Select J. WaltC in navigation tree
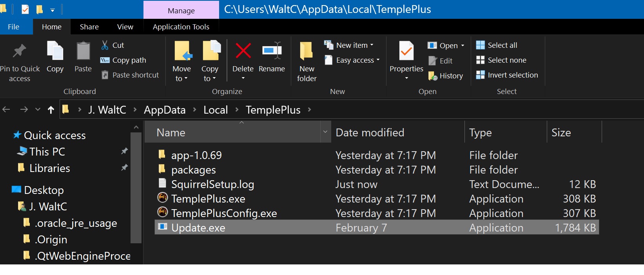This screenshot has height=275, width=644. 43,206
